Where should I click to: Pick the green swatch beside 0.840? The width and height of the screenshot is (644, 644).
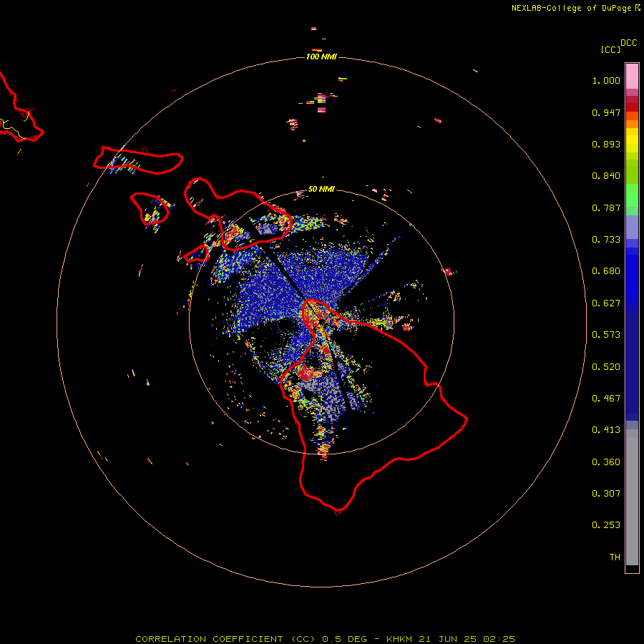pyautogui.click(x=632, y=171)
